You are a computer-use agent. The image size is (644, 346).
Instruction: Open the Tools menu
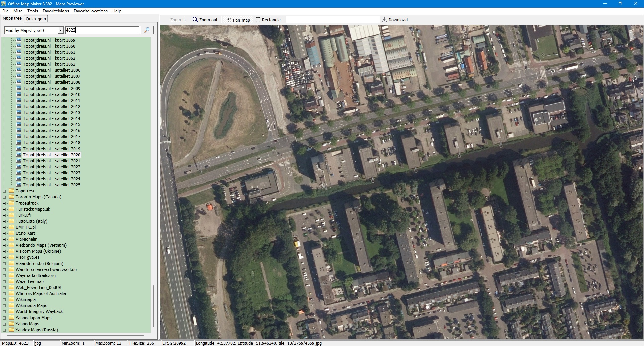(32, 11)
